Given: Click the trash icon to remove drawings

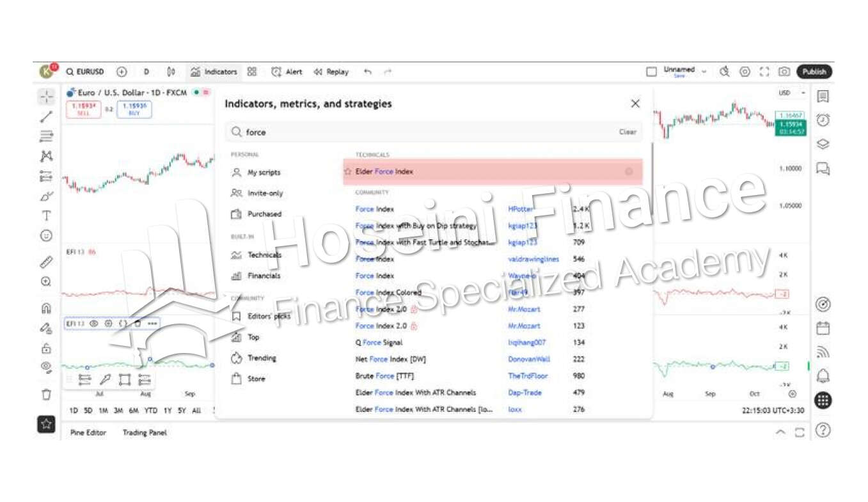Looking at the screenshot, I should pyautogui.click(x=46, y=394).
